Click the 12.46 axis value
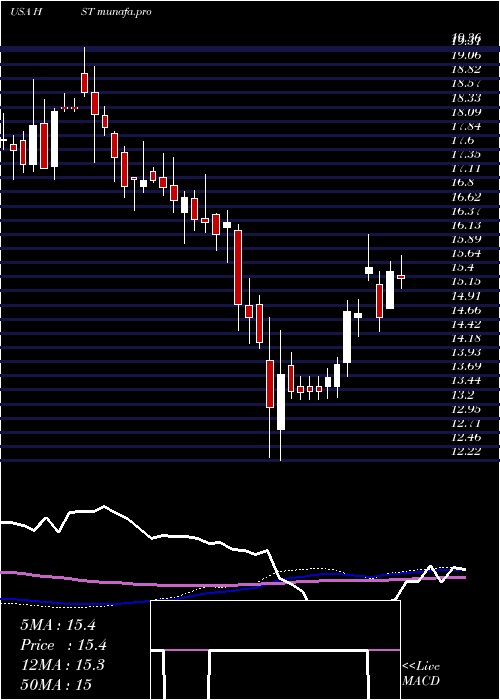Screen dimensions: 500x700 point(466,437)
